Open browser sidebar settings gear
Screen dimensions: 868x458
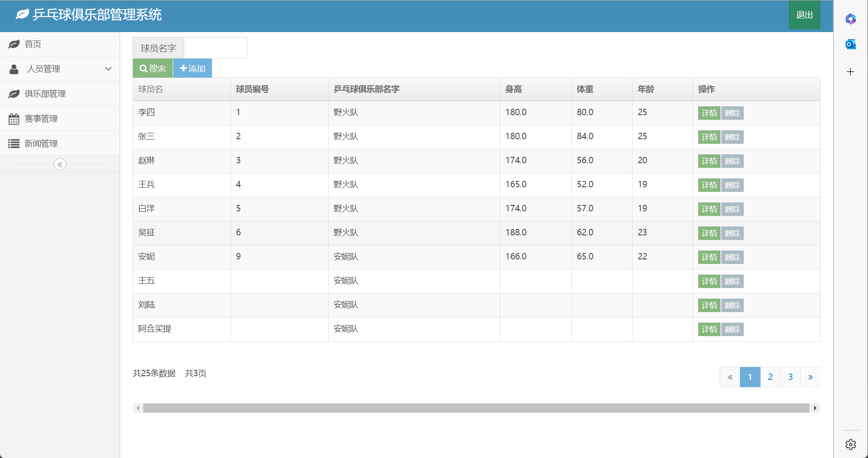coord(850,444)
